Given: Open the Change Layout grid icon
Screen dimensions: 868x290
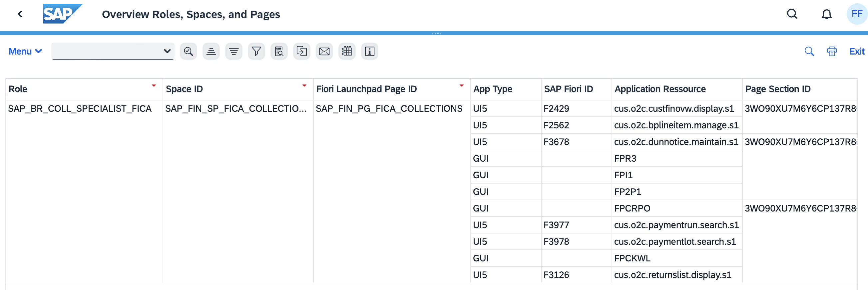Looking at the screenshot, I should tap(347, 52).
